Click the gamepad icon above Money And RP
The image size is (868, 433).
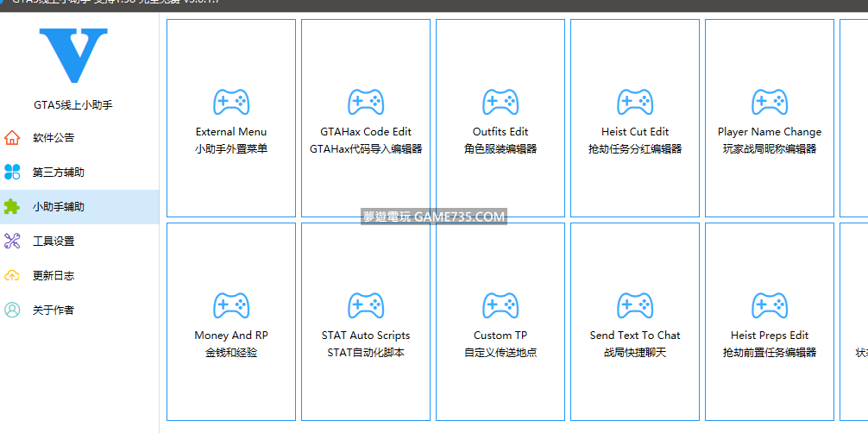231,305
